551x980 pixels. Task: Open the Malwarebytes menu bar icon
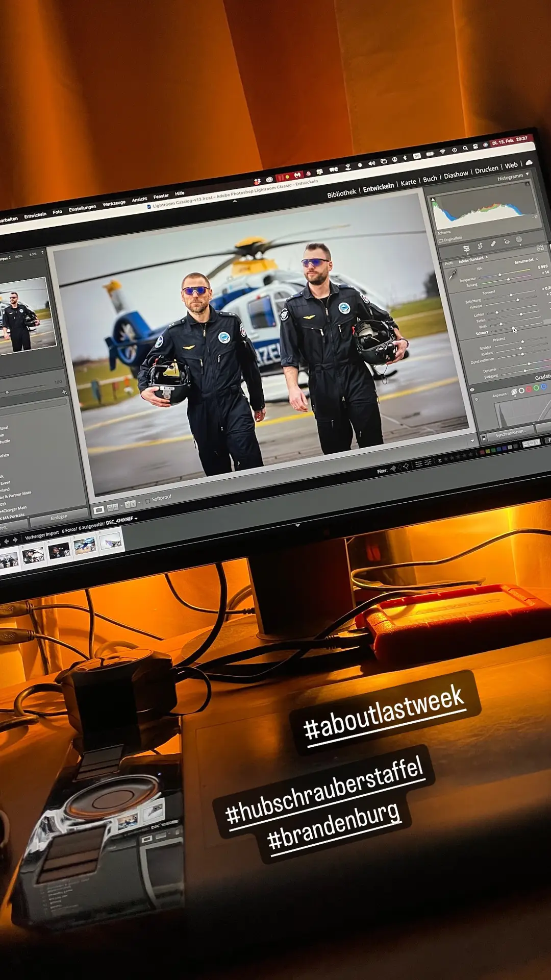(297, 175)
